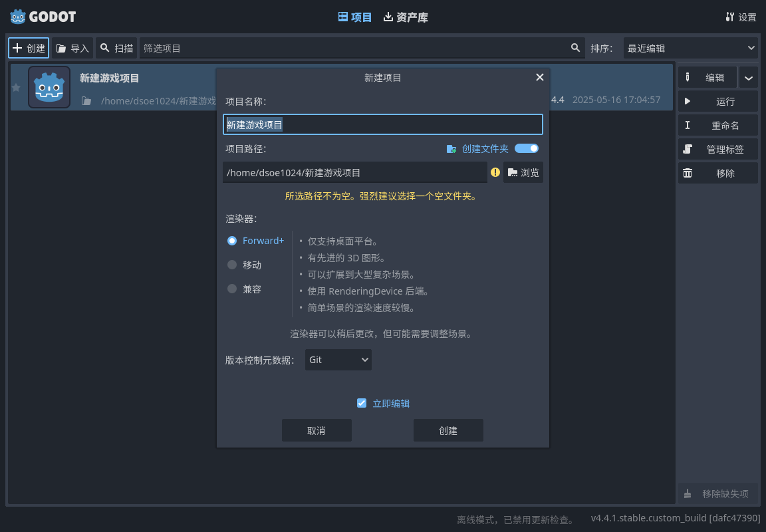
Task: Toggle the 创建文件夹 switch
Action: pyautogui.click(x=527, y=148)
